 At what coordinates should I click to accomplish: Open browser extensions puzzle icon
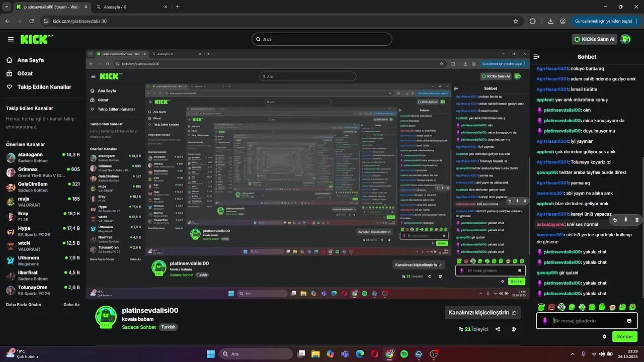pos(533,21)
